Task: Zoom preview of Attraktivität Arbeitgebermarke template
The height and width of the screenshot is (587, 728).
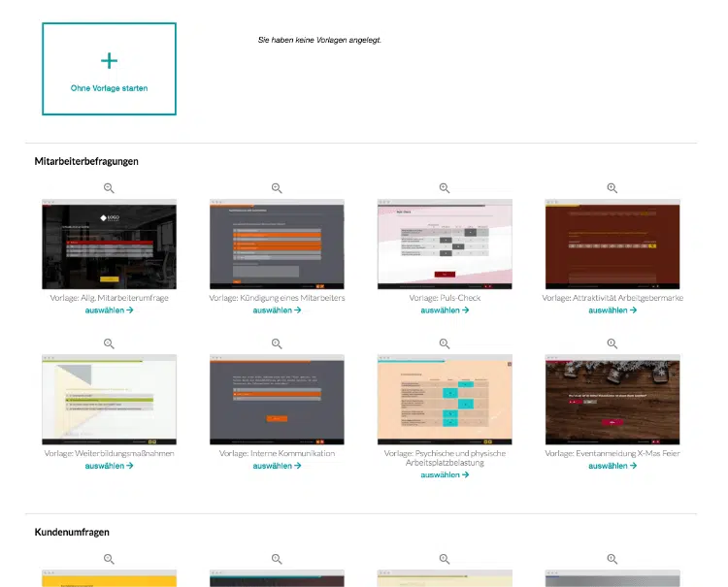Action: [612, 188]
